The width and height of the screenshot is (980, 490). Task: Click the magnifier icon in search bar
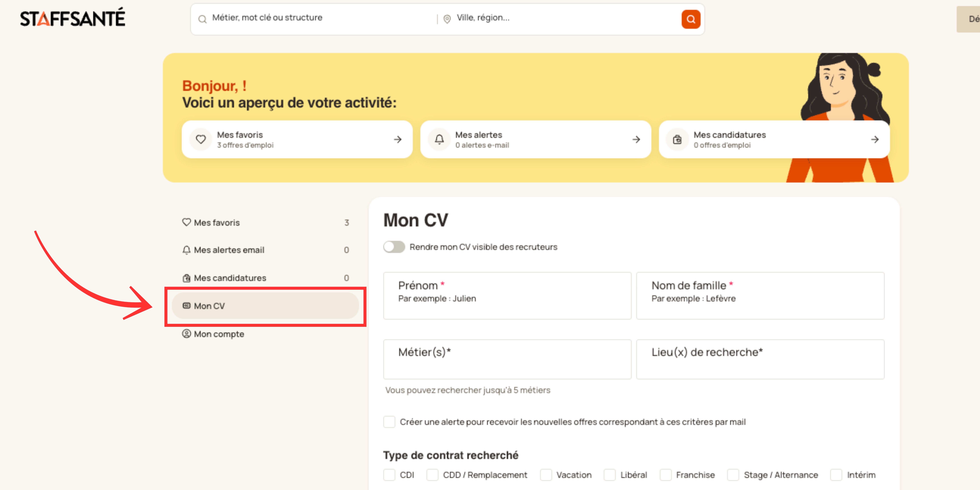pyautogui.click(x=202, y=19)
